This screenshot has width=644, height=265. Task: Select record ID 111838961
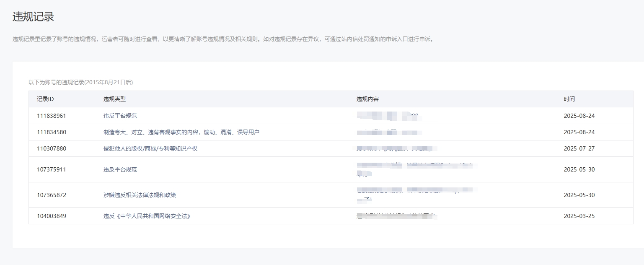click(52, 116)
